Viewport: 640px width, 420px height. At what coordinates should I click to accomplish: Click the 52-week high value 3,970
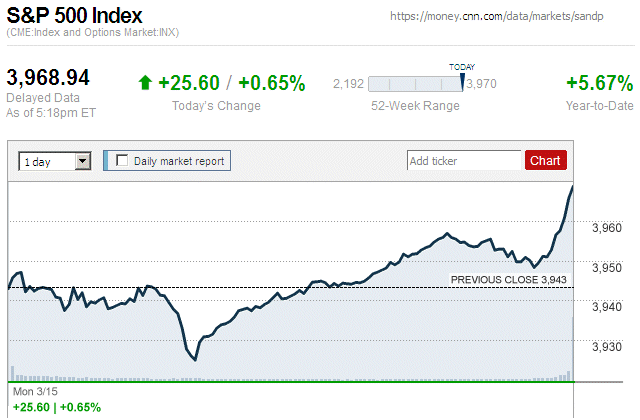pos(482,83)
